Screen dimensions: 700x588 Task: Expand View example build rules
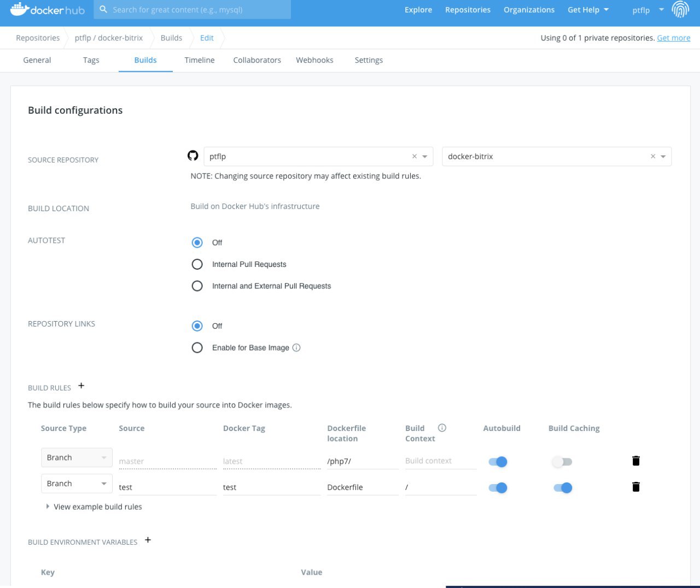94,507
